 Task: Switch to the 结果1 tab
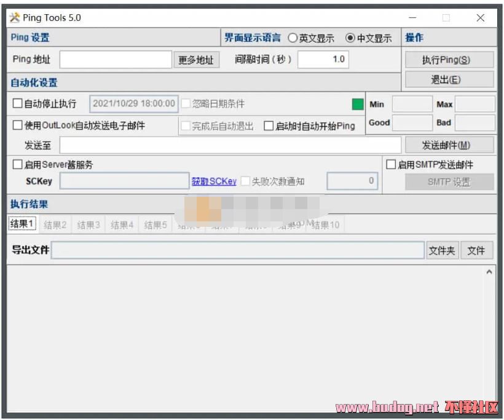[22, 224]
